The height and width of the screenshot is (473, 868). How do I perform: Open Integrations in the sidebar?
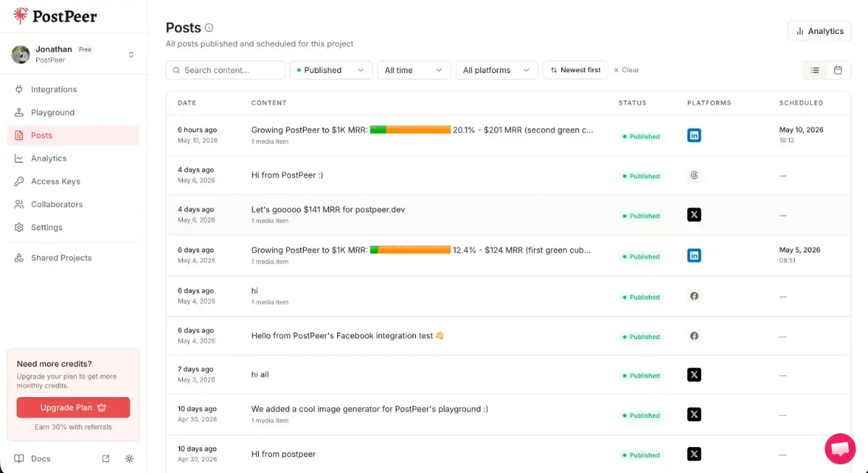(x=73, y=90)
